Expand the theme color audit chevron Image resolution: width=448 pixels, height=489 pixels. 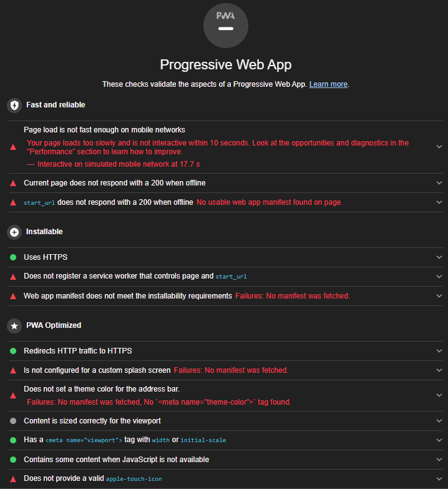click(x=439, y=395)
